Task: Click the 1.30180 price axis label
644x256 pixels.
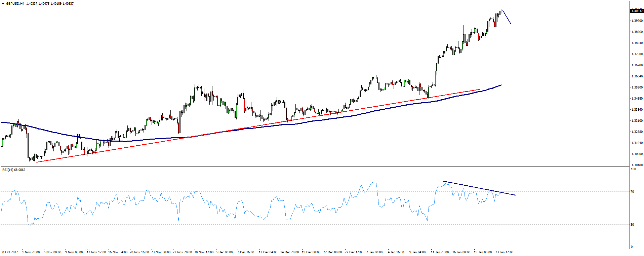Action: (637, 165)
